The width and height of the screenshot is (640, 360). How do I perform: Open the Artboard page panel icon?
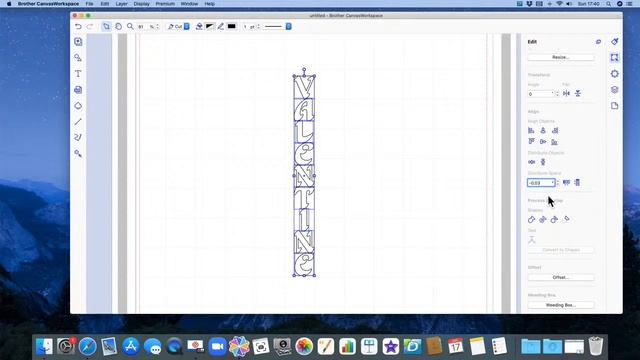click(615, 106)
